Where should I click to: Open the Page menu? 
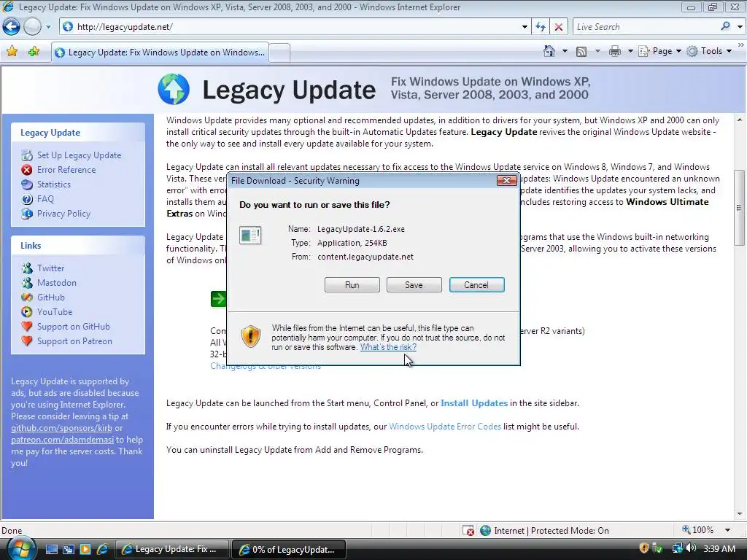click(659, 51)
